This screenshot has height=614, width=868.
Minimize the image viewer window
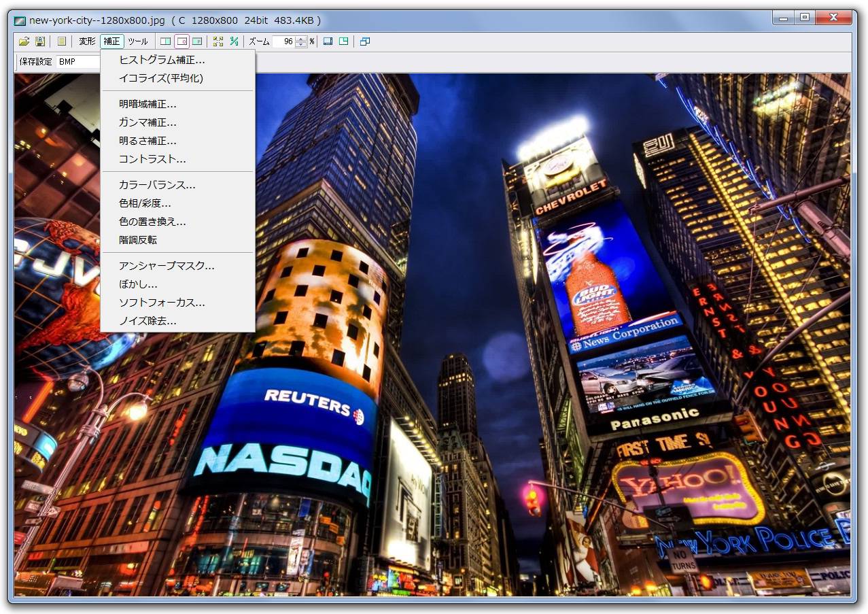click(x=784, y=18)
